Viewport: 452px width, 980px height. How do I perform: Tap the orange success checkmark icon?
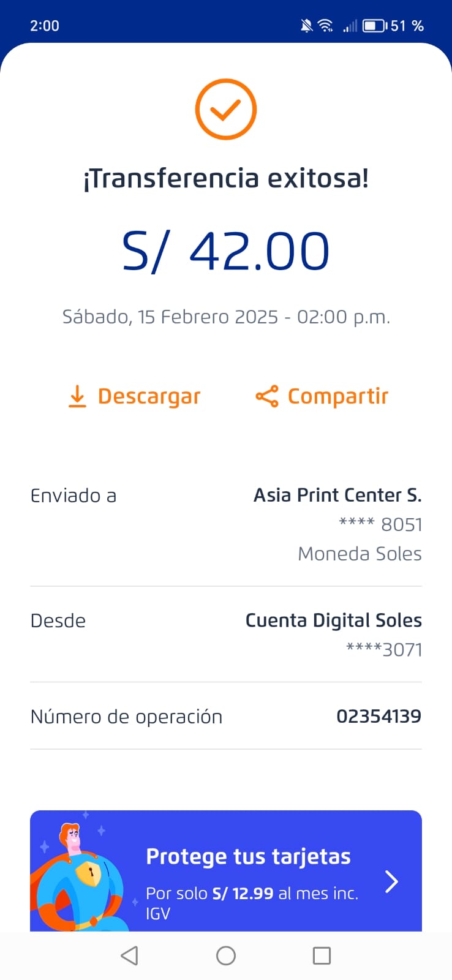click(x=225, y=110)
